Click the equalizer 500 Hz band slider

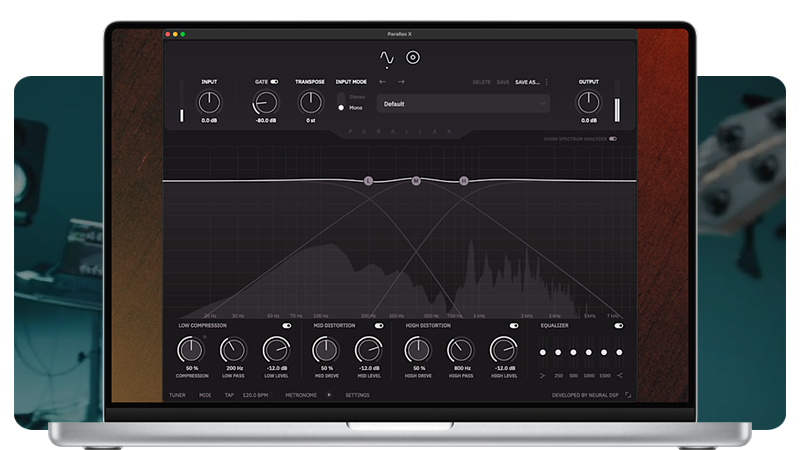tap(573, 352)
